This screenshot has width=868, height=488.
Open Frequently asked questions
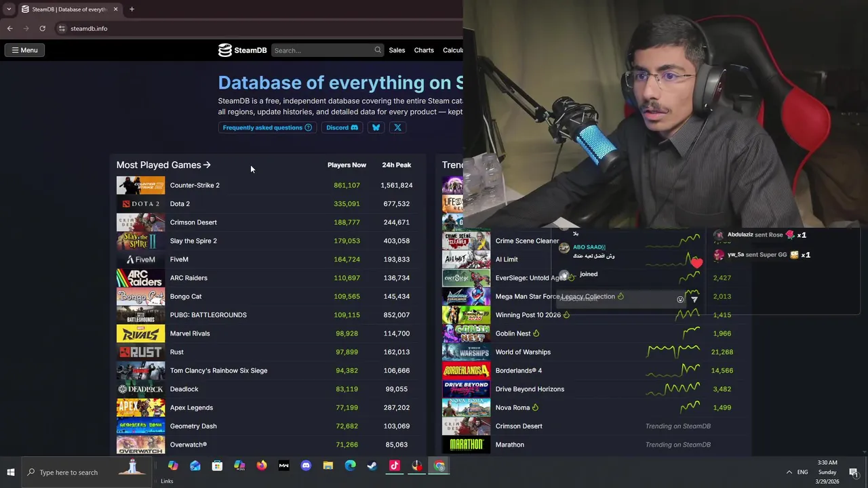pos(267,127)
